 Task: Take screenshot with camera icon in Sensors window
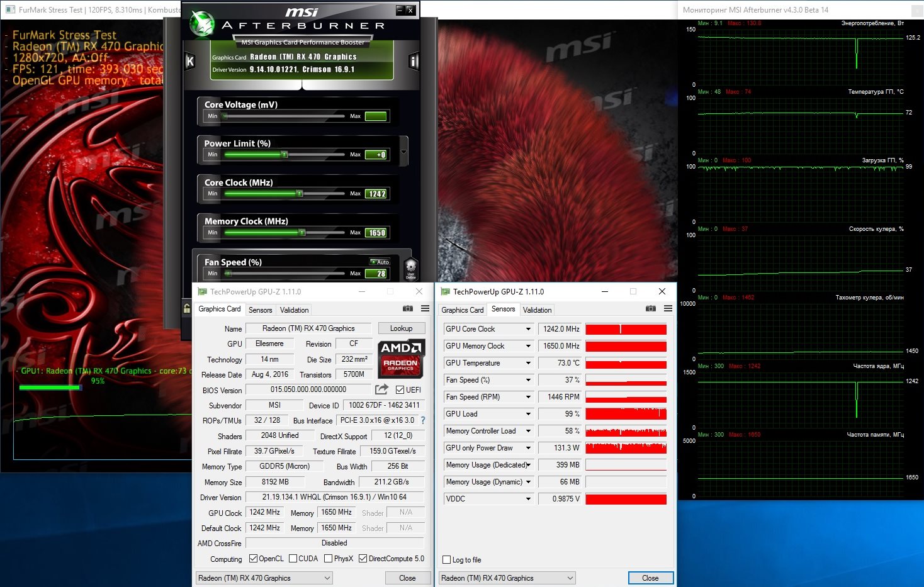coord(651,308)
